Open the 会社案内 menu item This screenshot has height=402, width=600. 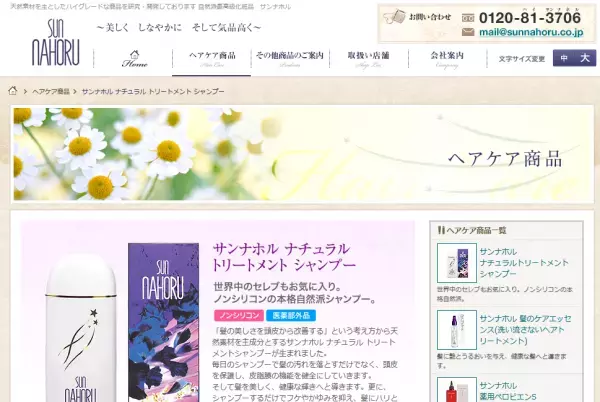point(447,59)
